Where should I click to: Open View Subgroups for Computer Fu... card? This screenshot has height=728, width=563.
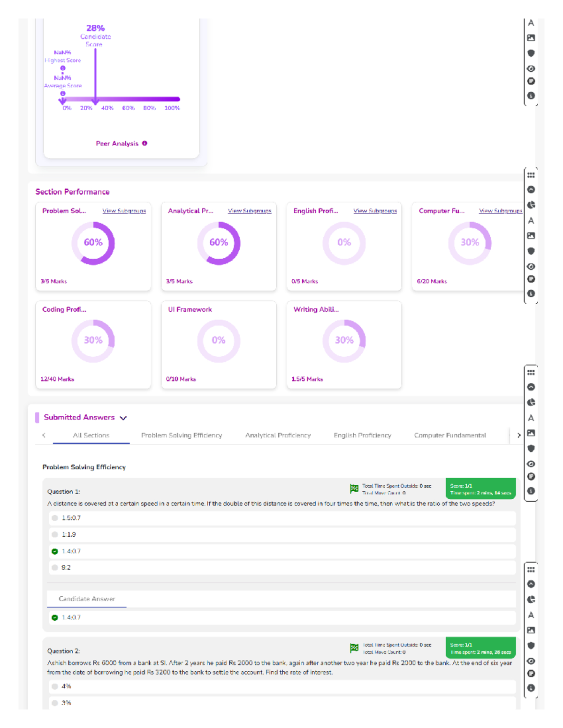(501, 211)
